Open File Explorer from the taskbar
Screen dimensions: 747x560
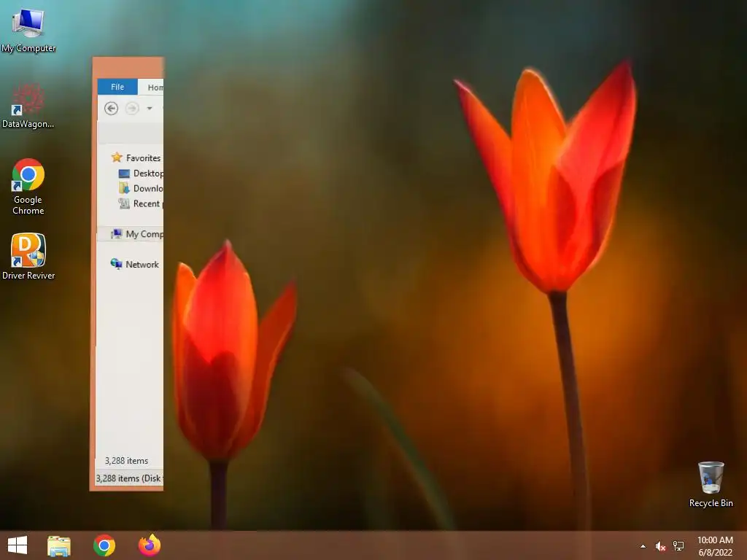[59, 545]
